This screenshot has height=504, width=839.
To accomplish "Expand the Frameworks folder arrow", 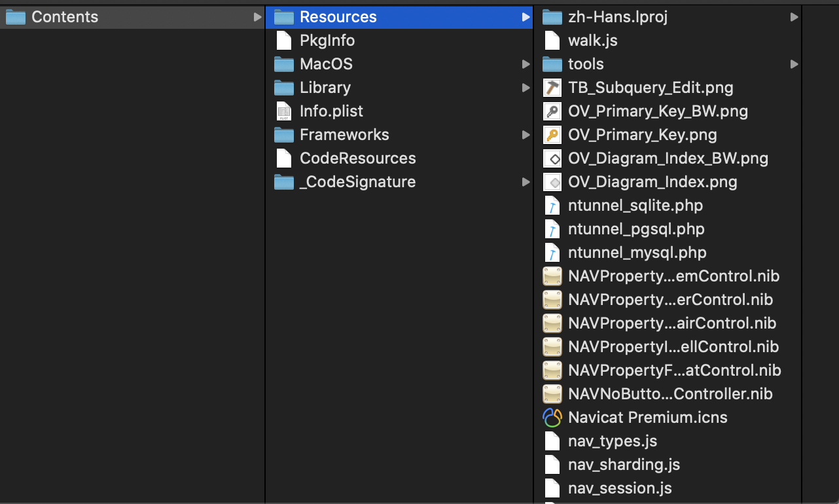I will 526,135.
